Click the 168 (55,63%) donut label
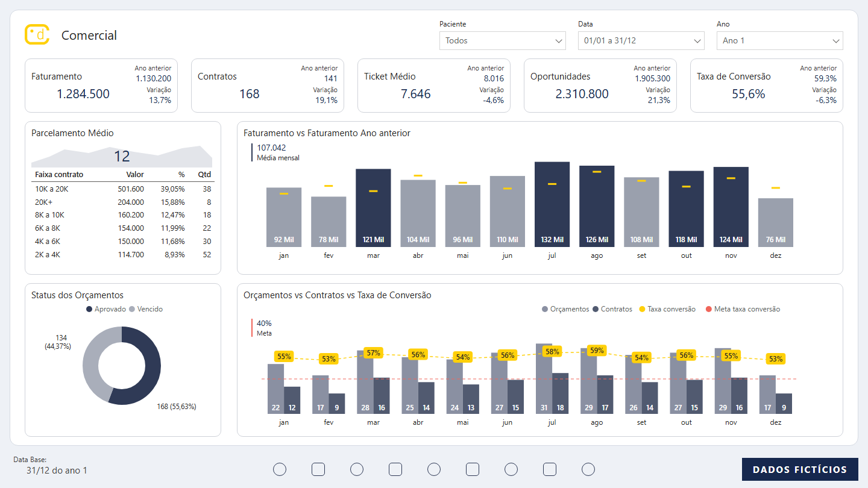This screenshot has height=488, width=868. (x=177, y=407)
